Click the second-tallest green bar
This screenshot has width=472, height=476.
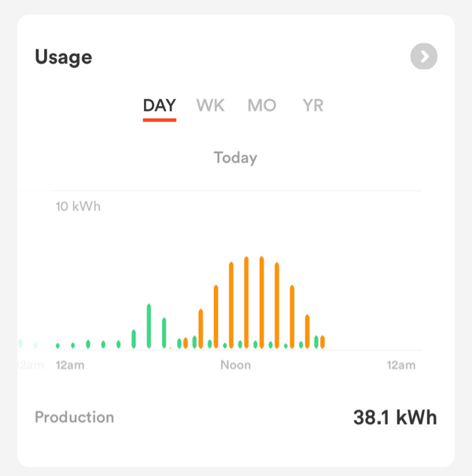pyautogui.click(x=164, y=333)
